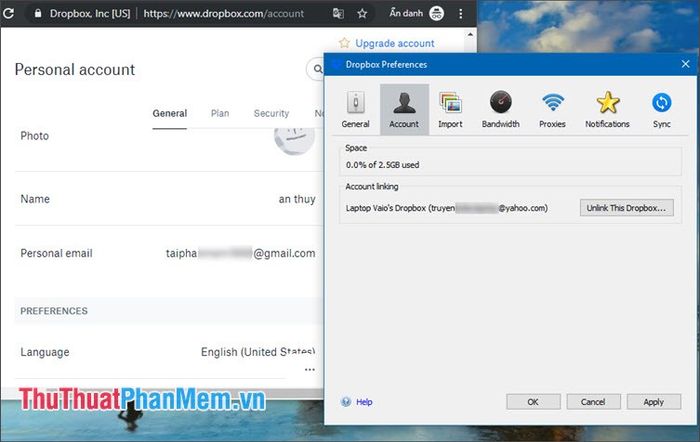
Task: Open the Import preferences tab
Action: [450, 110]
